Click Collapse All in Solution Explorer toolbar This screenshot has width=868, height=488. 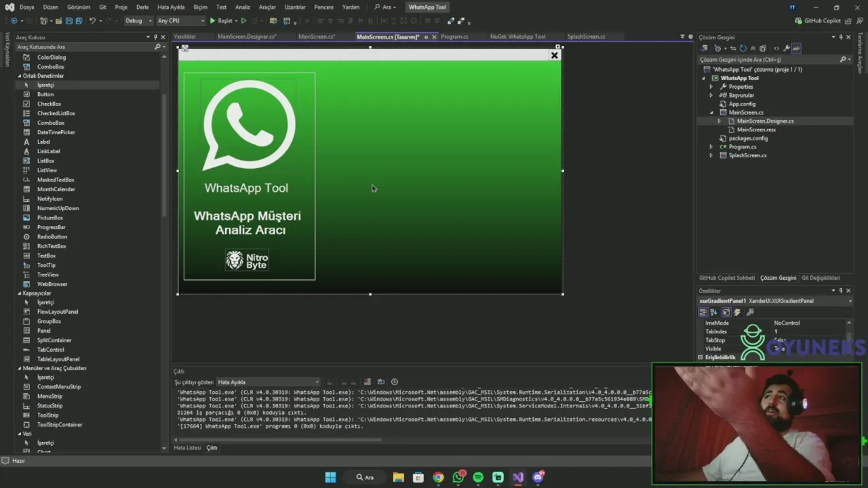pos(753,48)
